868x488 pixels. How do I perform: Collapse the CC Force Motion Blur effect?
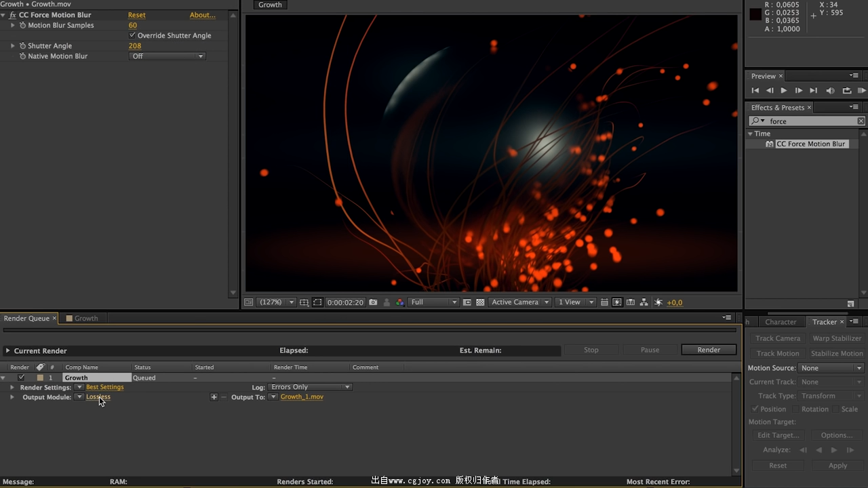coord(3,15)
